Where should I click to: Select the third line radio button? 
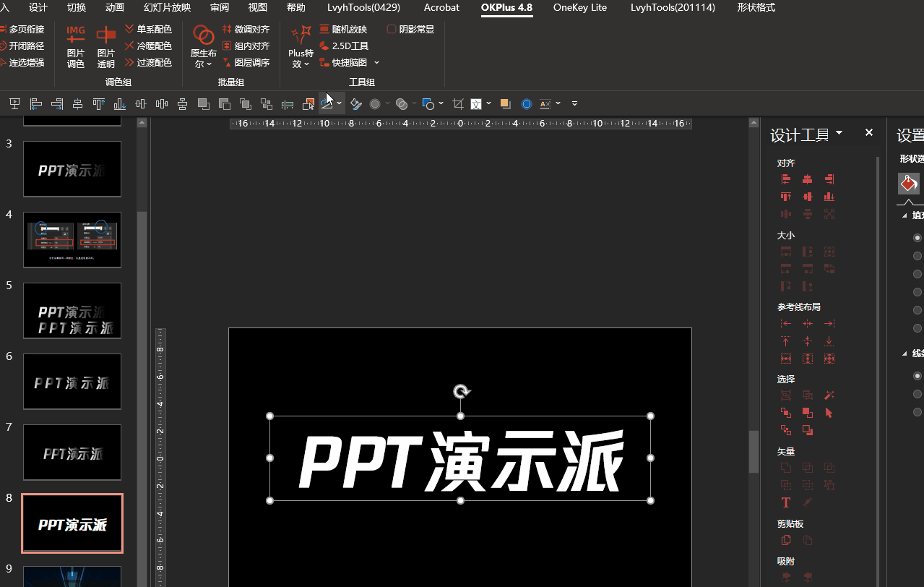(x=917, y=412)
